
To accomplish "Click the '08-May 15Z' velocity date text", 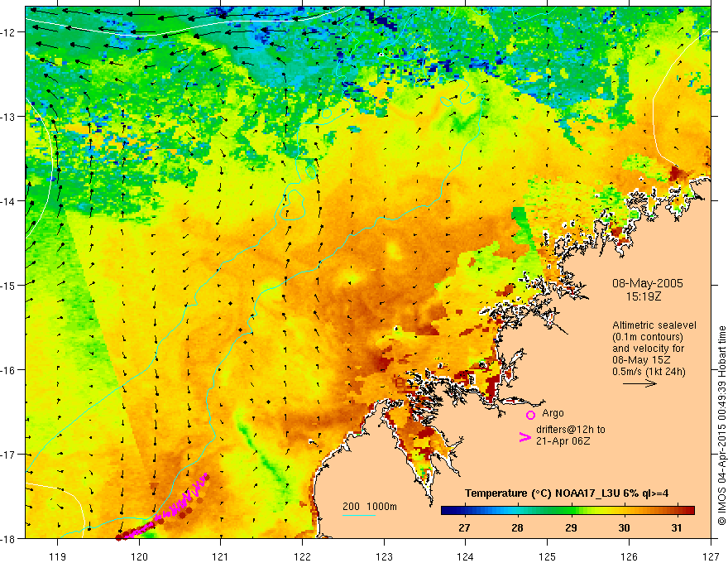I will pos(642,360).
